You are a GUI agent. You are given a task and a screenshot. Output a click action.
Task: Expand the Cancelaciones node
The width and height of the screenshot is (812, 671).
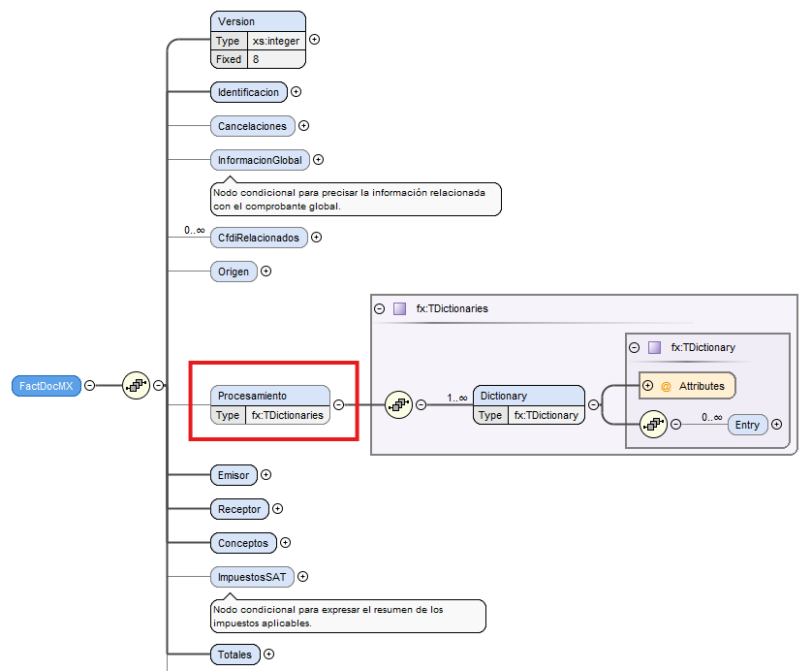point(303,126)
